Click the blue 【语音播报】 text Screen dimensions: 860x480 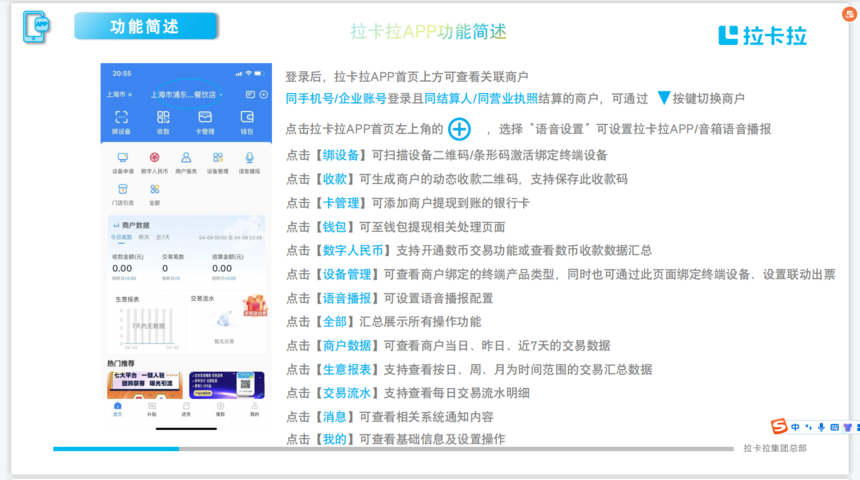pos(347,298)
